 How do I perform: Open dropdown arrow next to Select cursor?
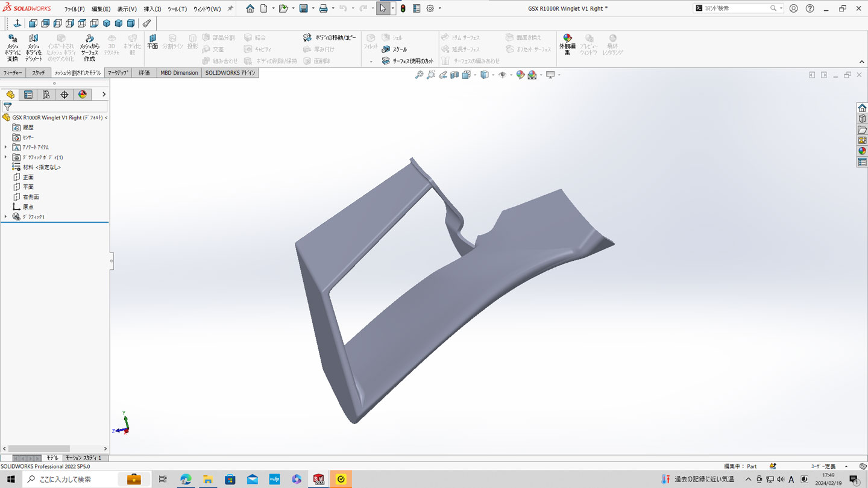[x=392, y=8]
